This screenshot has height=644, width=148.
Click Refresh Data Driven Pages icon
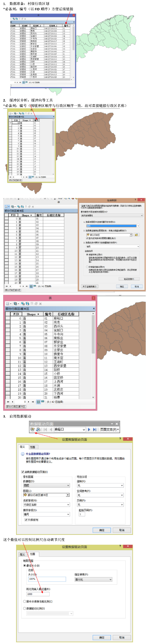(38, 429)
